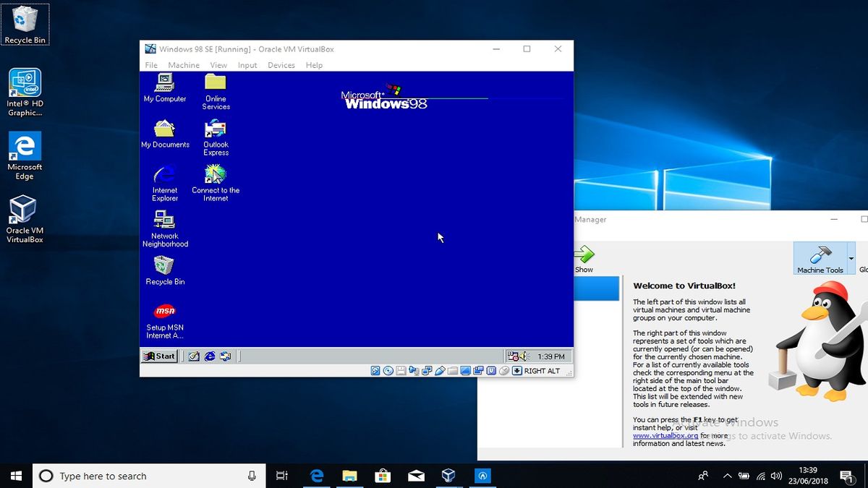The width and height of the screenshot is (868, 488).
Task: Open the Machine menu in VirtualBox
Action: (x=184, y=65)
